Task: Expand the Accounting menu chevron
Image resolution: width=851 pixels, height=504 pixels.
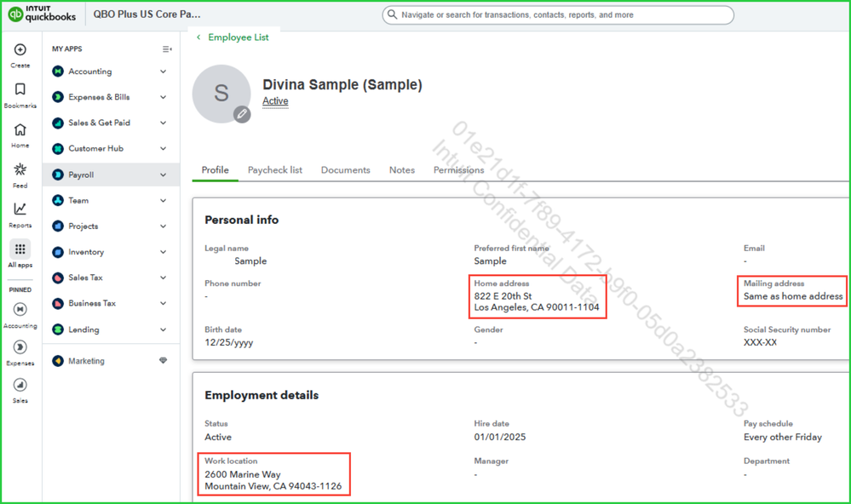Action: [x=163, y=71]
